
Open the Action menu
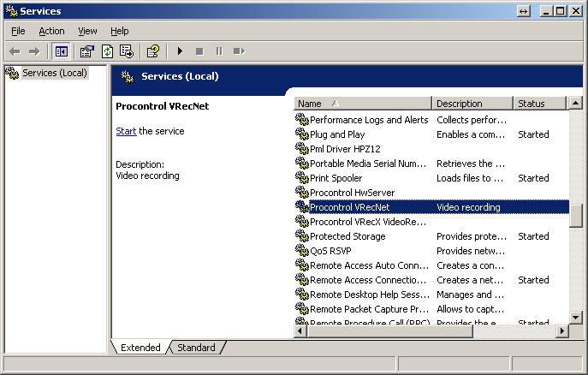click(x=51, y=31)
